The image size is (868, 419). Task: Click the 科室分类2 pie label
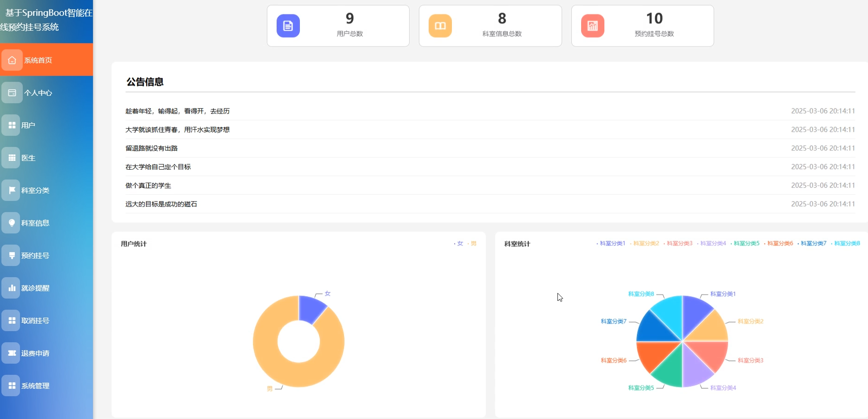coord(751,321)
